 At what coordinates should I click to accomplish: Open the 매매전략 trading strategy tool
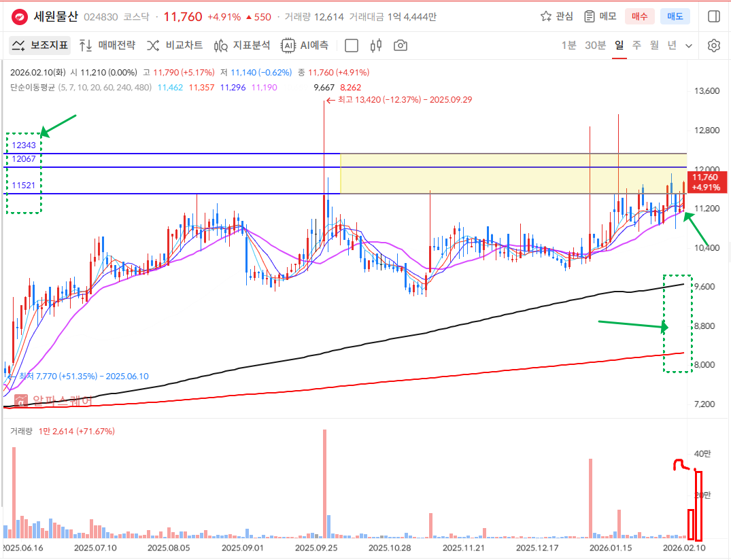coord(107,46)
